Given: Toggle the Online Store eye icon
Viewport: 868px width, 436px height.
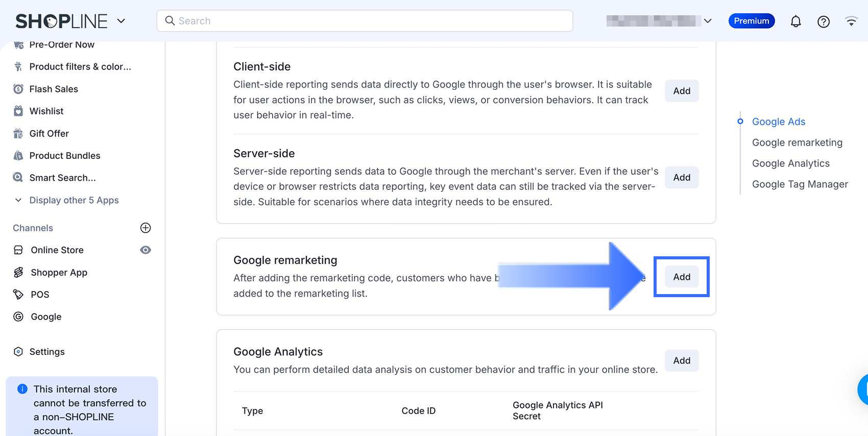Looking at the screenshot, I should (x=146, y=250).
